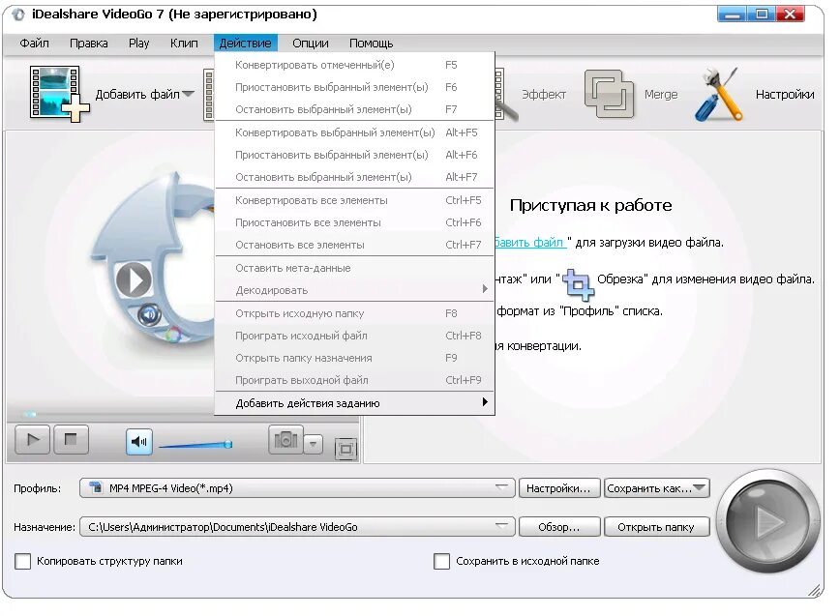The image size is (840, 616).
Task: Open the Профиль format combo box
Action: (x=297, y=488)
